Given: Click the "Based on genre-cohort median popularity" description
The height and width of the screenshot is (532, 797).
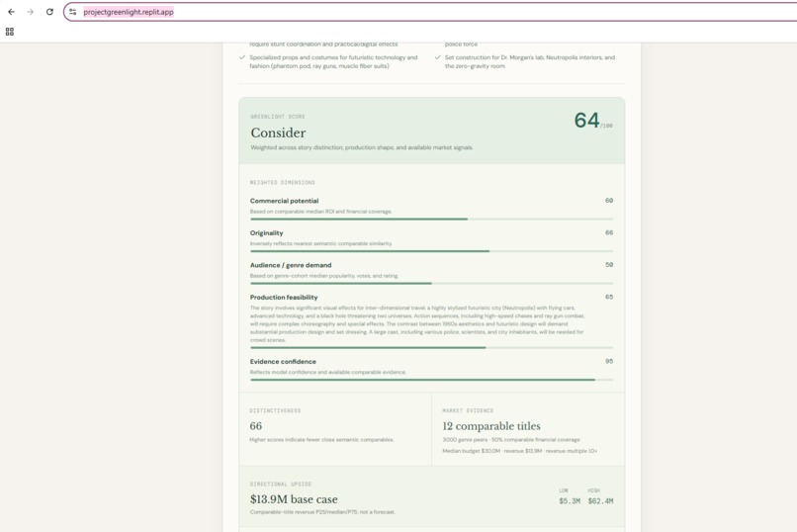Looking at the screenshot, I should pos(323,276).
